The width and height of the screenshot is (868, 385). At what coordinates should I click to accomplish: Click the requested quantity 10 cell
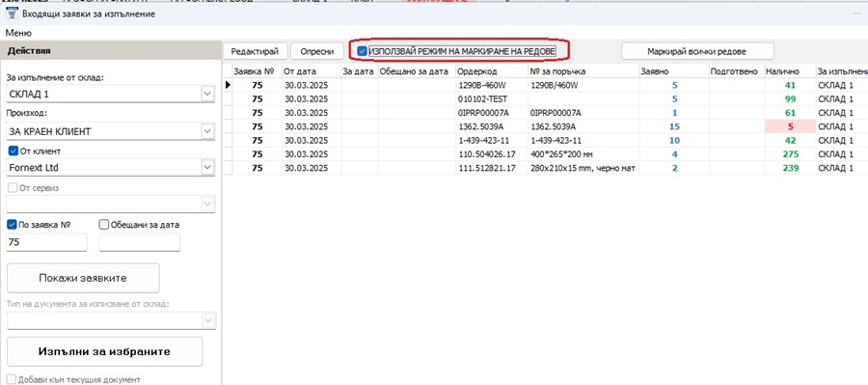(674, 140)
